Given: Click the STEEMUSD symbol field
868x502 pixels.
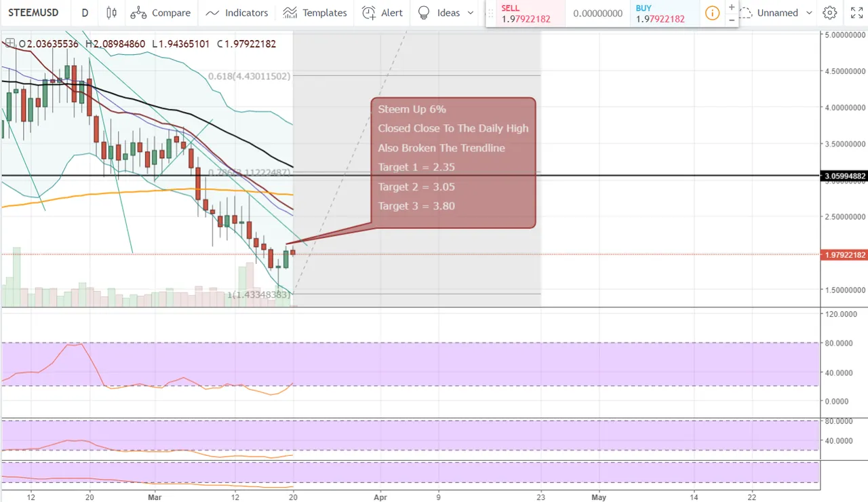Looking at the screenshot, I should (33, 12).
